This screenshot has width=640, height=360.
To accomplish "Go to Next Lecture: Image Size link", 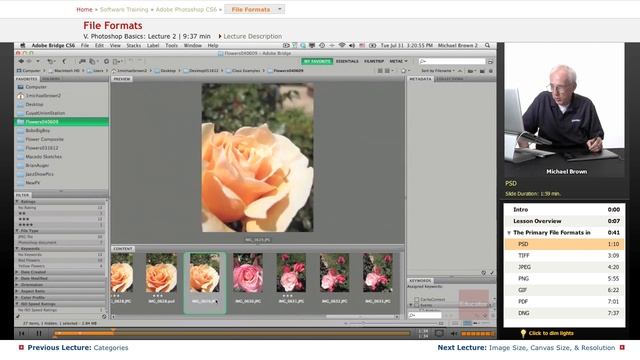I will [526, 348].
